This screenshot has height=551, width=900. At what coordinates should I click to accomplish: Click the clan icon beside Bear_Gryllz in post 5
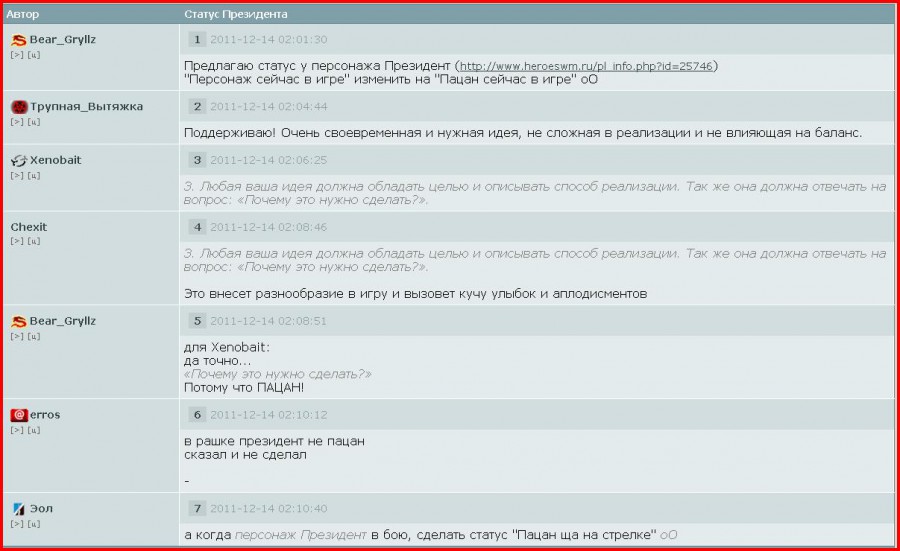click(19, 321)
